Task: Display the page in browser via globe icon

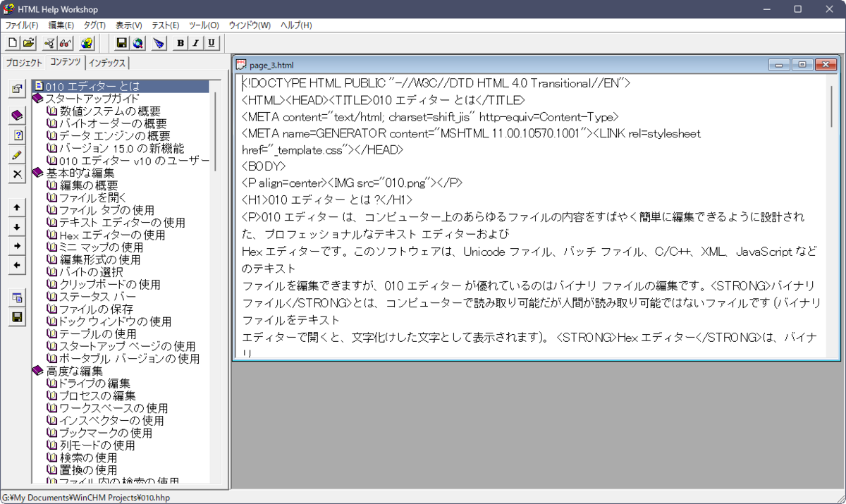Action: pyautogui.click(x=137, y=43)
